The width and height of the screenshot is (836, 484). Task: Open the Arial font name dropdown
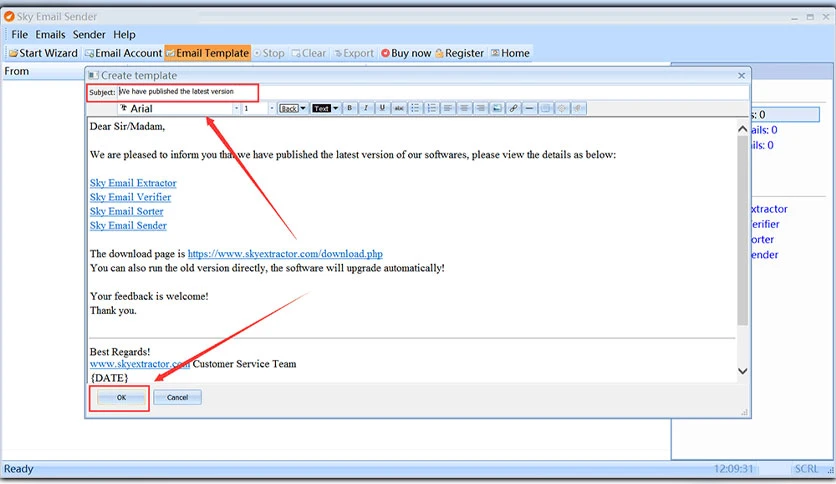click(x=236, y=109)
